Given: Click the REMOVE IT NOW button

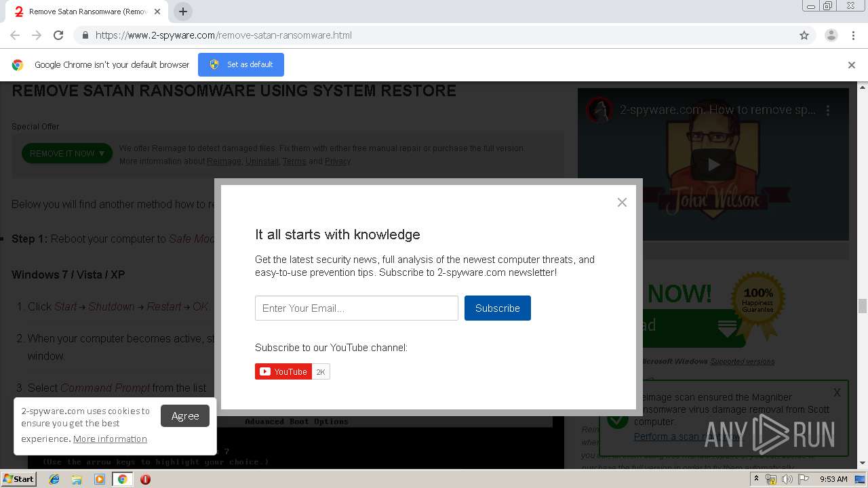Looking at the screenshot, I should tap(67, 153).
